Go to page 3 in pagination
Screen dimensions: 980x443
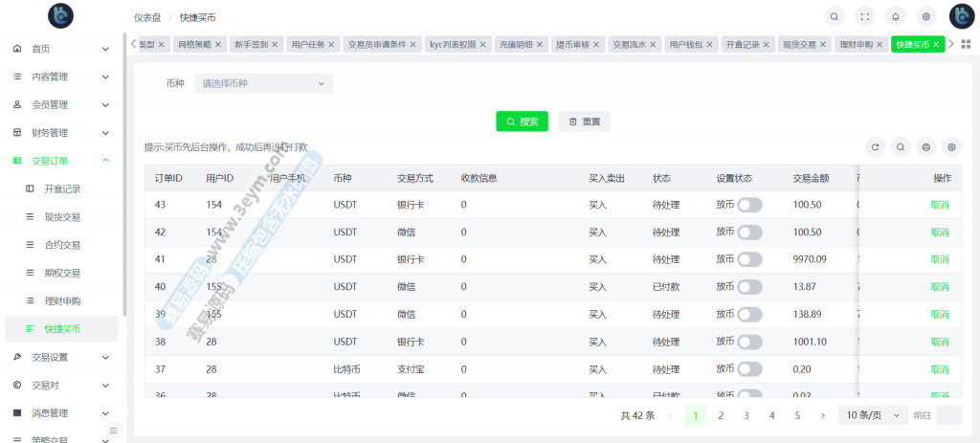pos(746,415)
